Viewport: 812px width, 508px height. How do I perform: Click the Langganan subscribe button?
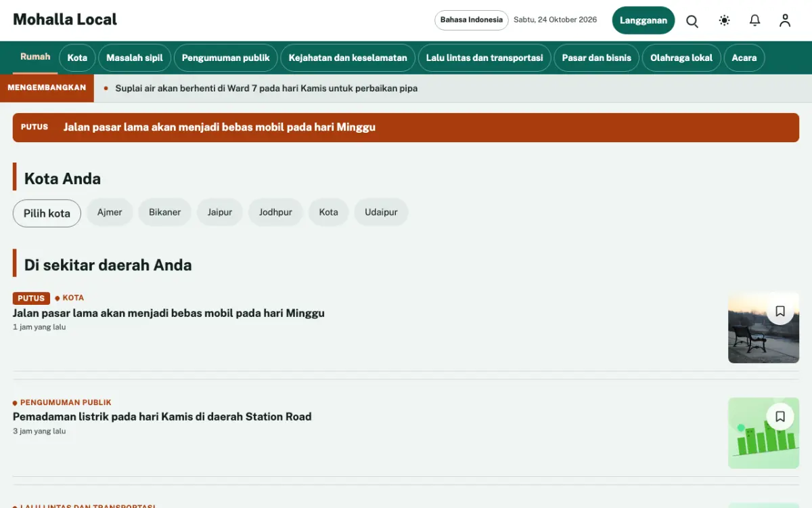point(644,20)
